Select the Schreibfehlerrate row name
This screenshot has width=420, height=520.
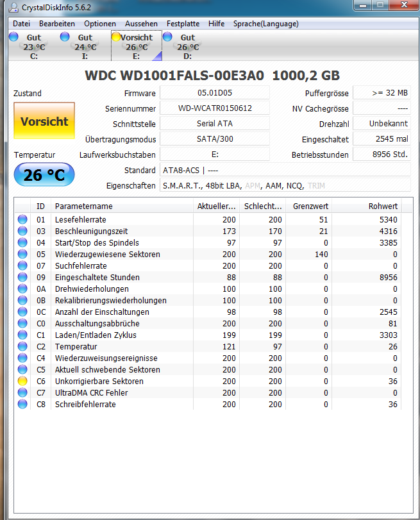tap(85, 404)
